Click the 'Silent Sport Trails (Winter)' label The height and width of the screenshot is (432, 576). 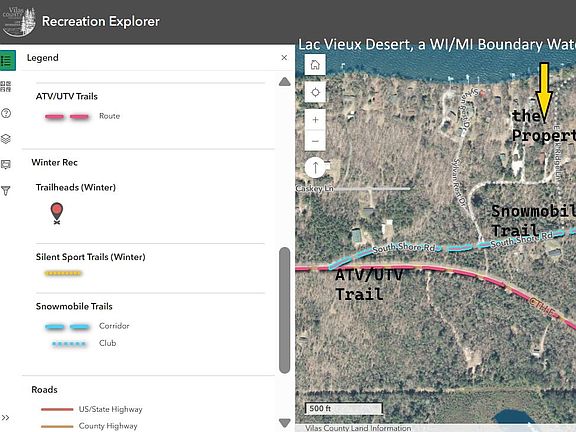pos(90,257)
